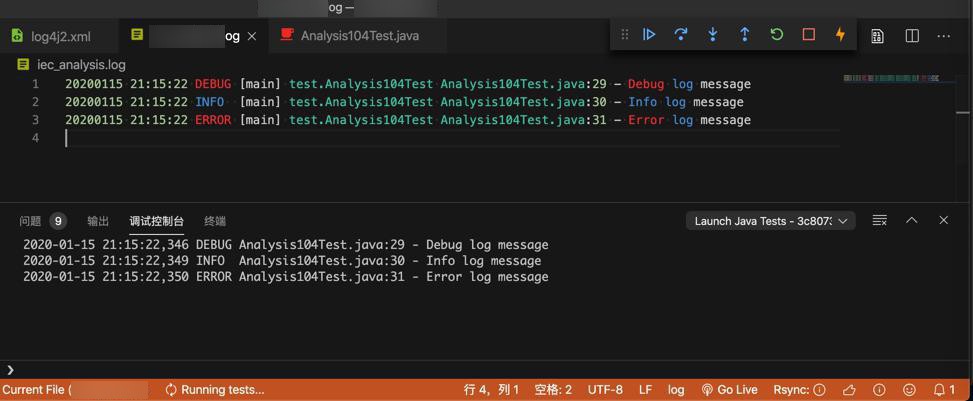The height and width of the screenshot is (401, 973).
Task: Clear the debug console output
Action: [x=880, y=221]
